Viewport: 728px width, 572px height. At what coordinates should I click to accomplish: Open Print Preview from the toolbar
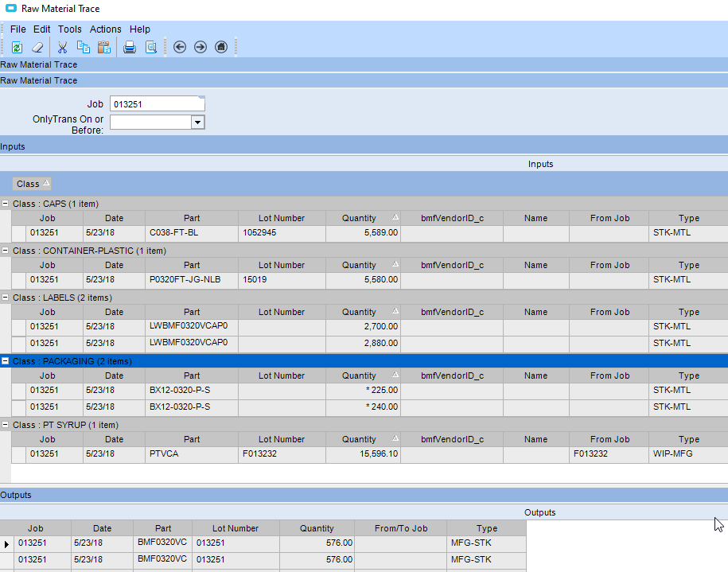150,47
